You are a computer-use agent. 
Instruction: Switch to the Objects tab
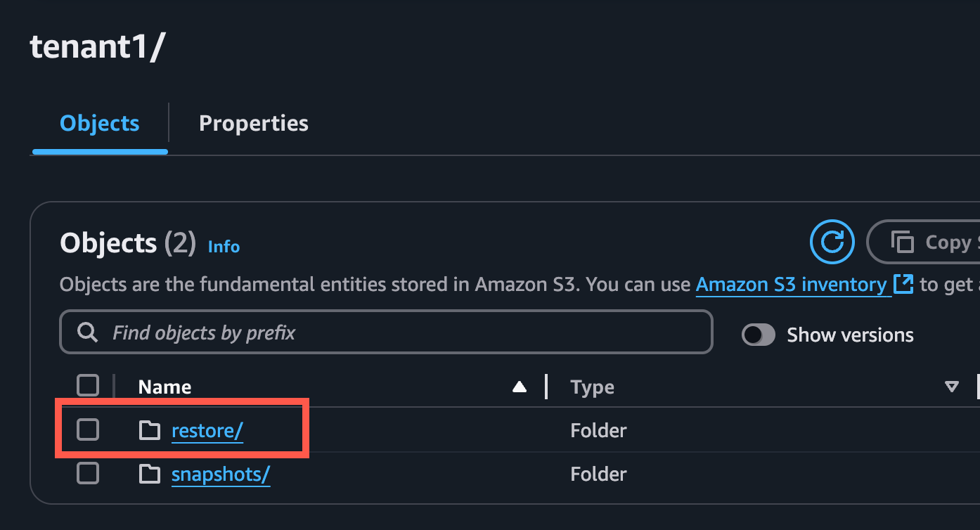[100, 124]
